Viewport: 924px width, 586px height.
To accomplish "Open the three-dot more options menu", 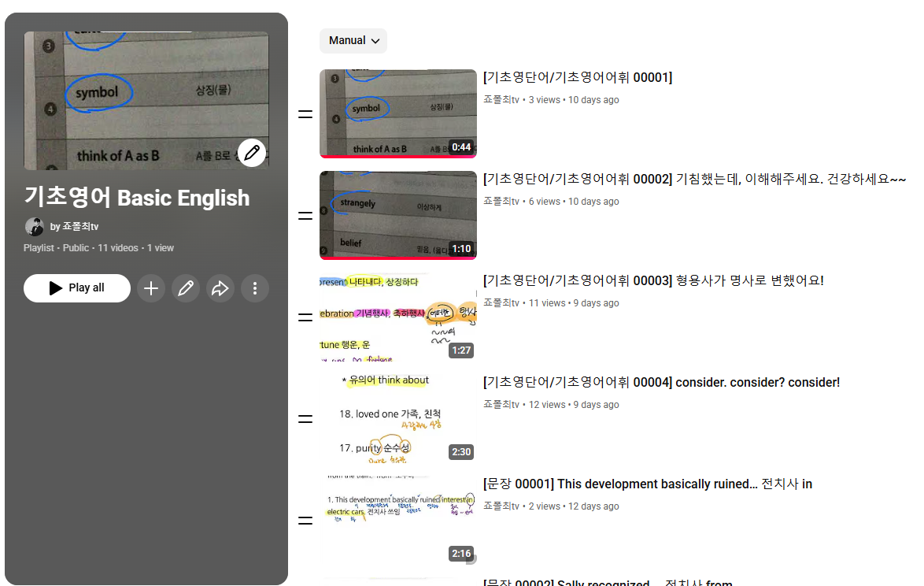I will [255, 288].
